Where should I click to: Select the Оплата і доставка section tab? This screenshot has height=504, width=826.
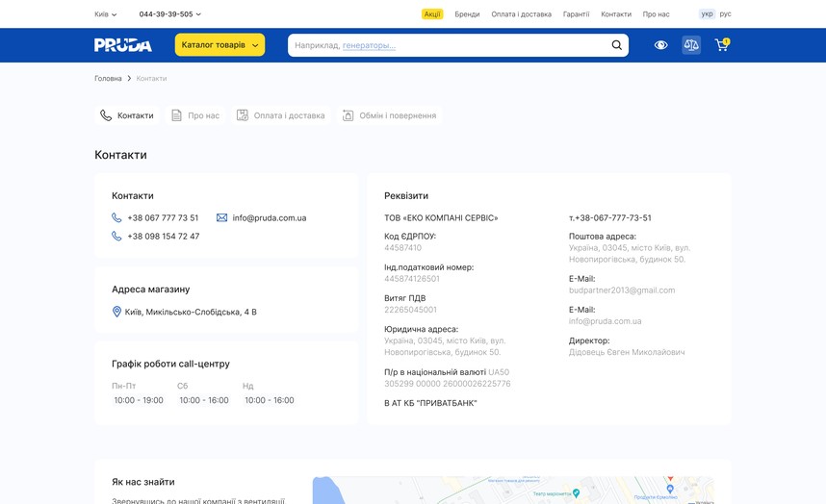point(281,115)
